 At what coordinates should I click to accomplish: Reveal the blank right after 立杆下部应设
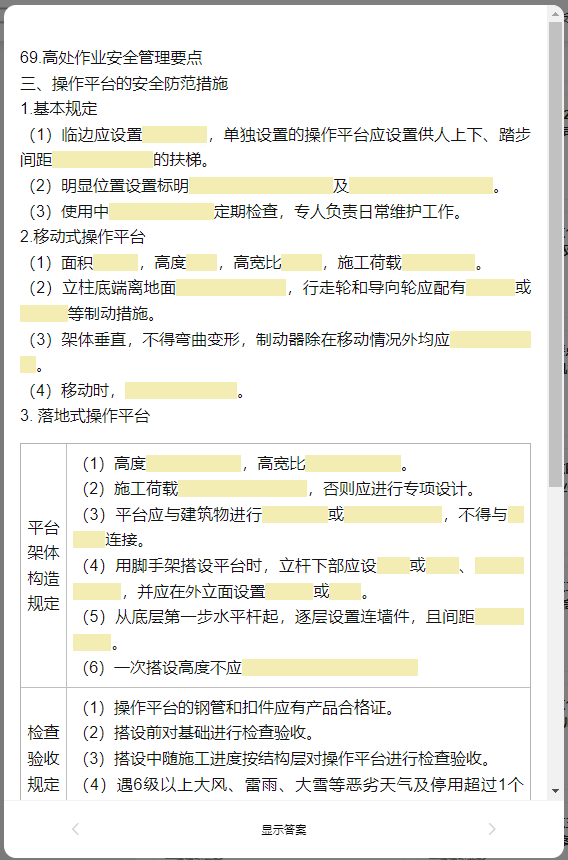(393, 565)
